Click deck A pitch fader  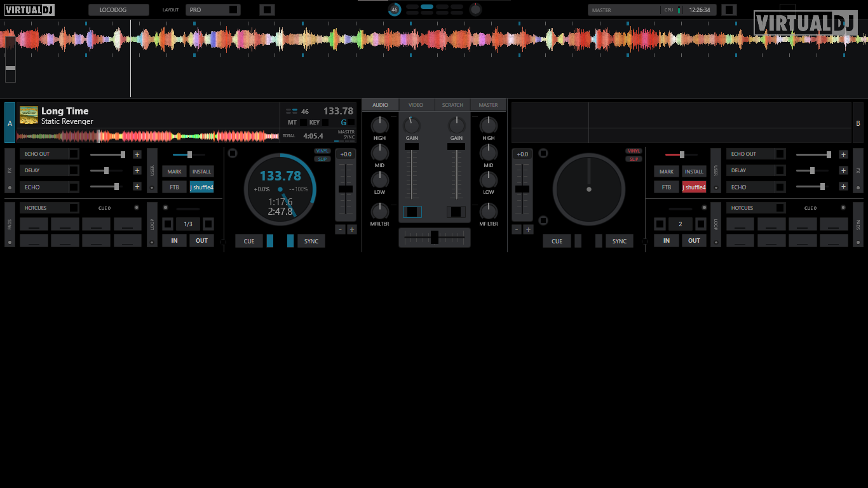(x=346, y=189)
